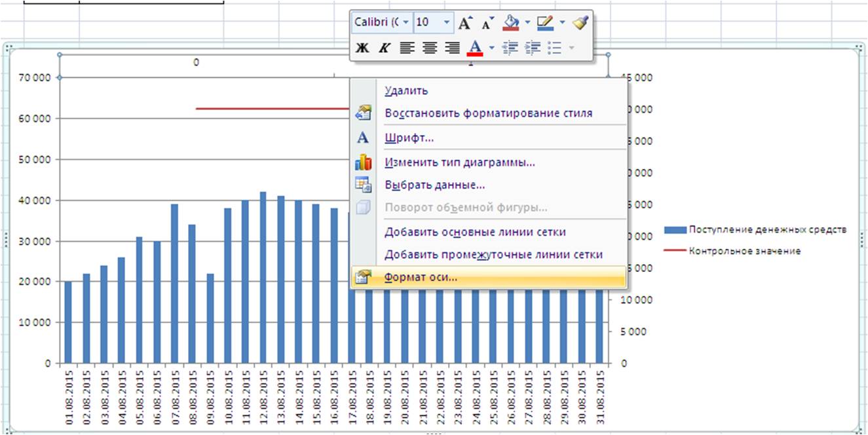Expand the shape fill color dropdown arrow

[x=527, y=23]
